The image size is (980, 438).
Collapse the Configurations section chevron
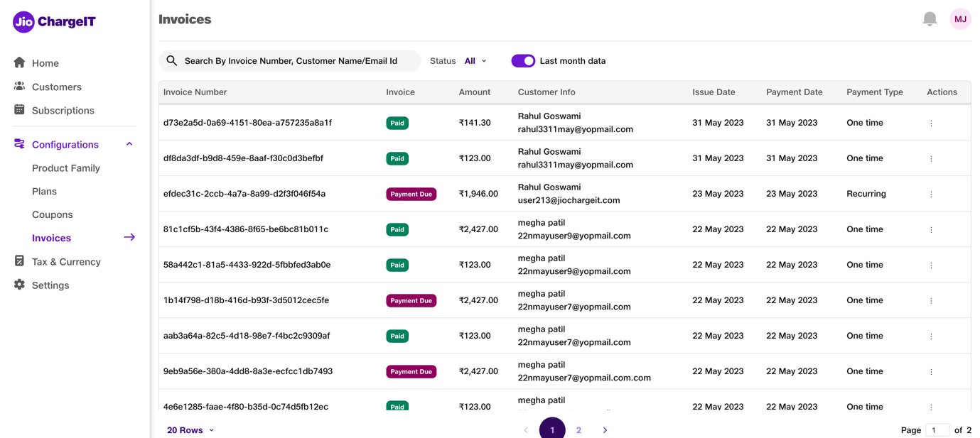(129, 144)
